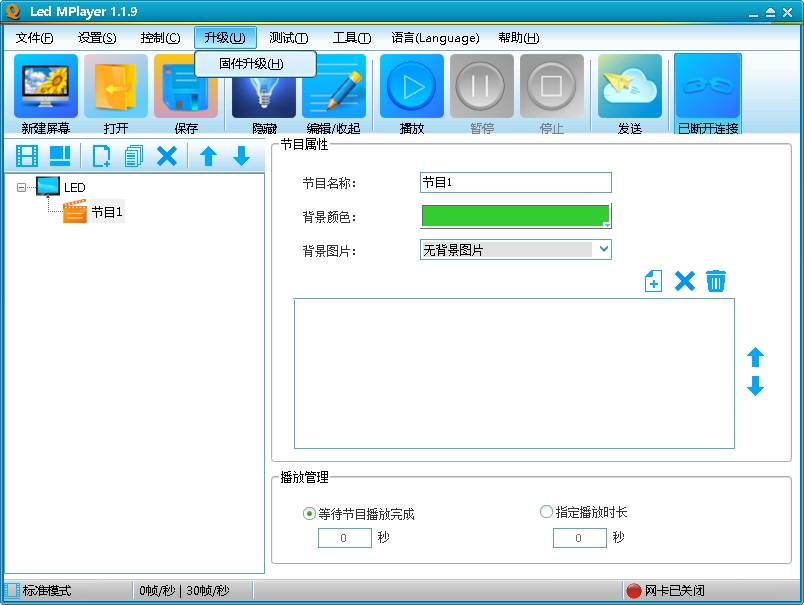This screenshot has height=605, width=804.
Task: Open the 背景图片 dropdown
Action: pyautogui.click(x=516, y=250)
